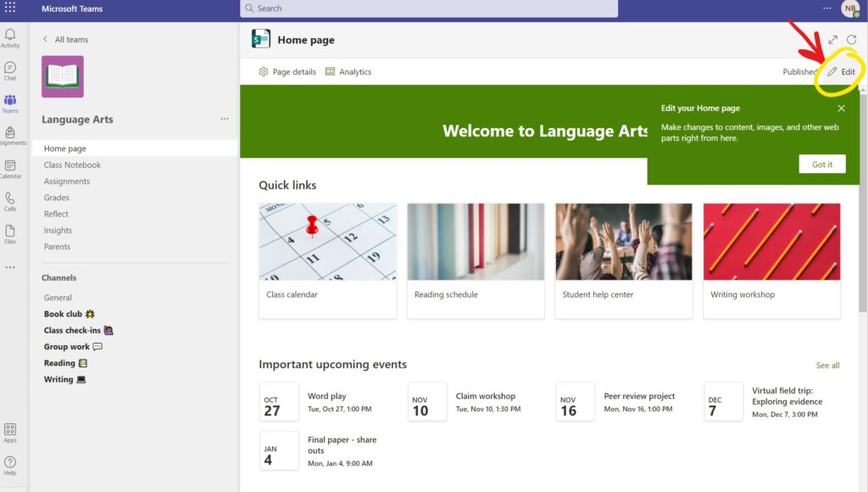868x492 pixels.
Task: Open the Writing workshop quick link
Action: pos(771,260)
